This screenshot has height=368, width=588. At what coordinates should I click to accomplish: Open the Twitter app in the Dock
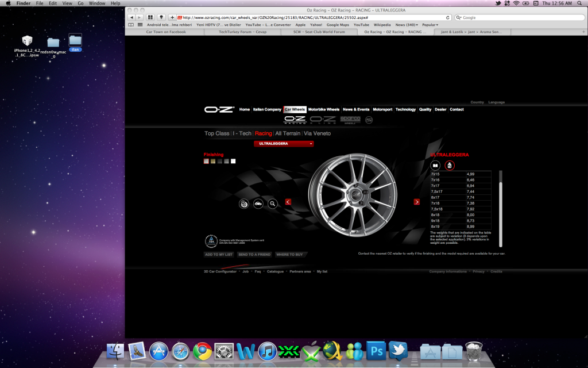tap(398, 351)
